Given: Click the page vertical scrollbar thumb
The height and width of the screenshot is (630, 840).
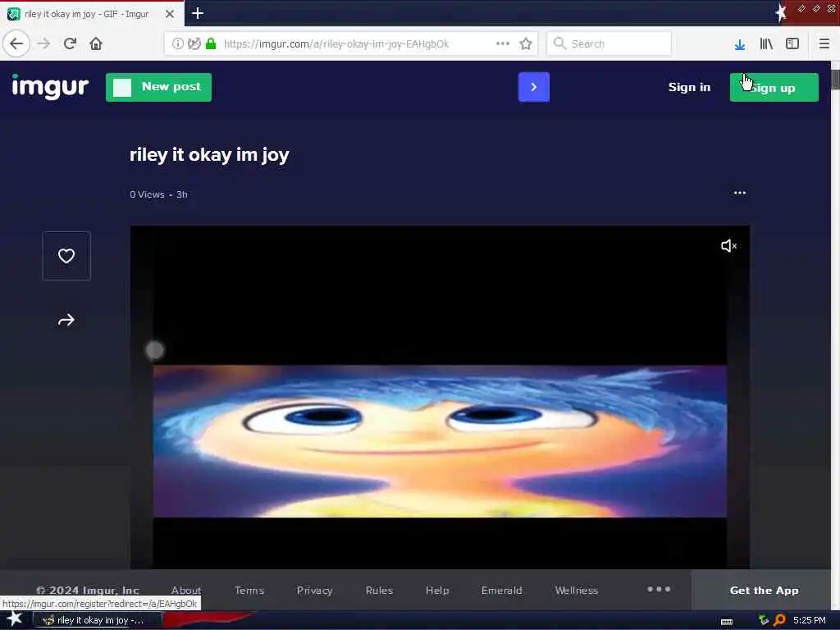Looking at the screenshot, I should tap(835, 80).
